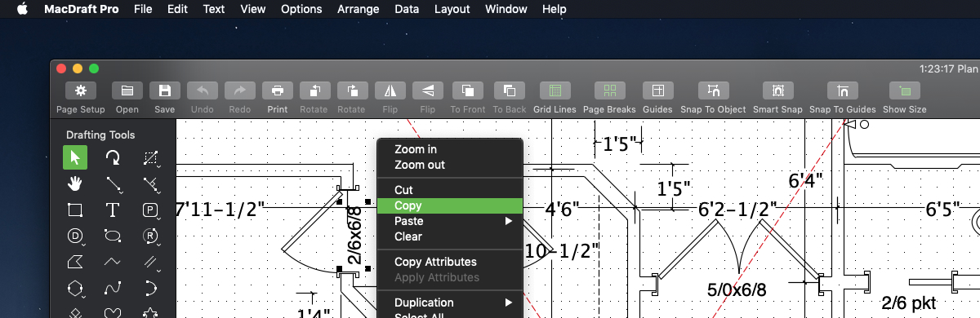
Task: Expand the Paste submenu arrow
Action: pyautogui.click(x=509, y=221)
